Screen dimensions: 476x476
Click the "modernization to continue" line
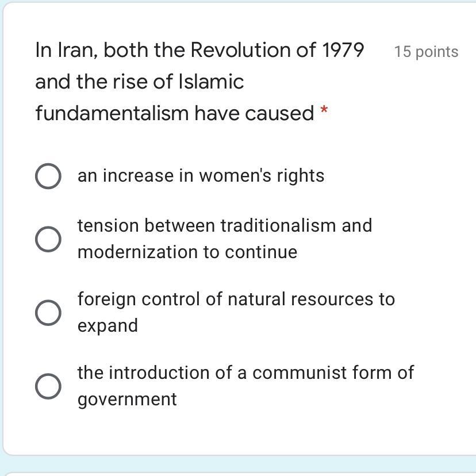tap(187, 252)
